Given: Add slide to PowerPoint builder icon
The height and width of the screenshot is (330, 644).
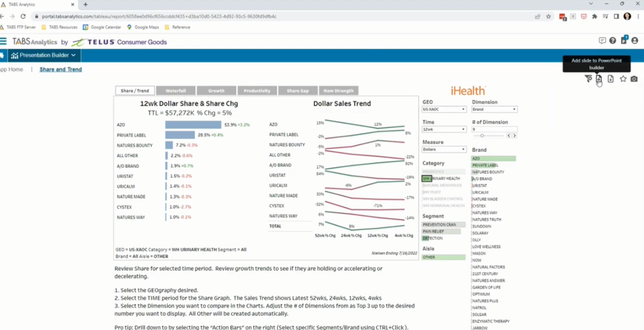Looking at the screenshot, I should pyautogui.click(x=599, y=79).
